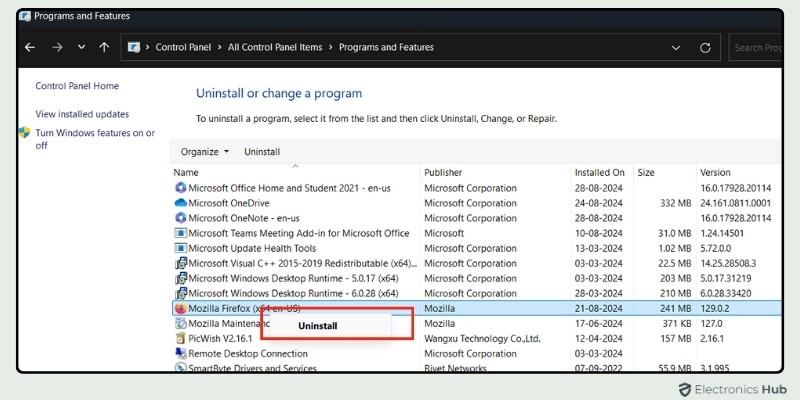Click Uninstall in the toolbar
Image resolution: width=800 pixels, height=400 pixels.
click(262, 152)
